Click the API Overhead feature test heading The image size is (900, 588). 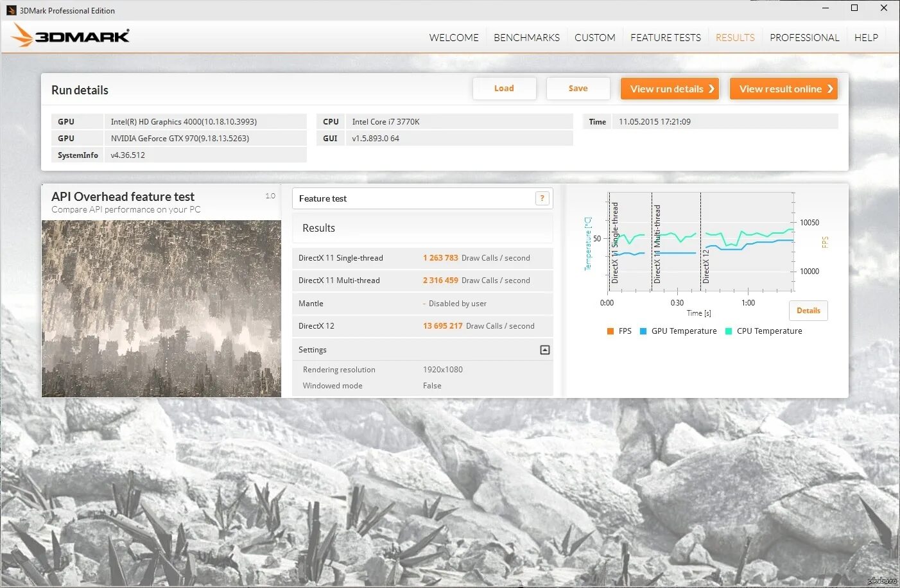pyautogui.click(x=123, y=196)
